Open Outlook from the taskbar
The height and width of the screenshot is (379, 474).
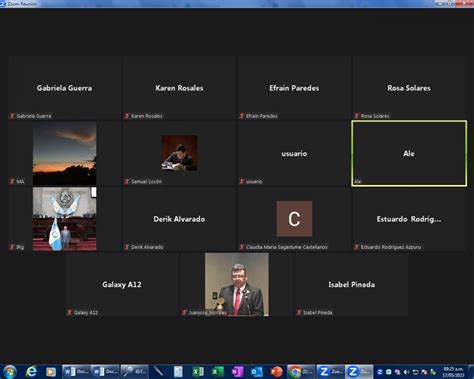(x=257, y=372)
